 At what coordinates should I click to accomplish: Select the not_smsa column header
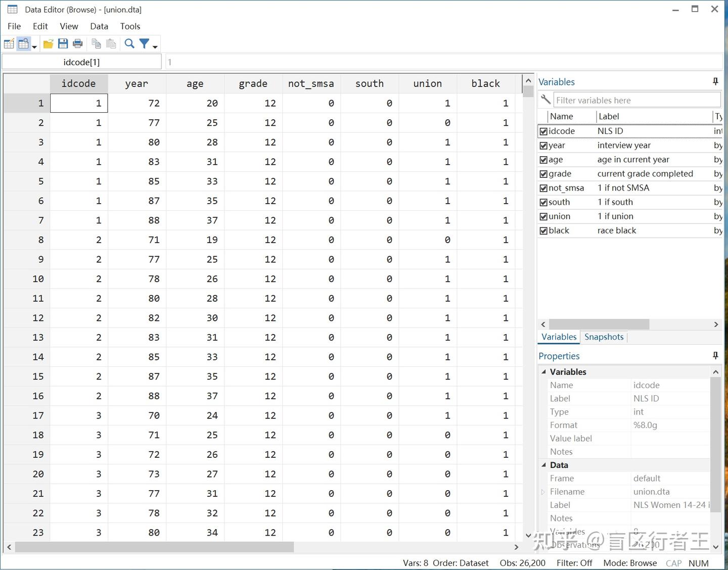(x=311, y=83)
